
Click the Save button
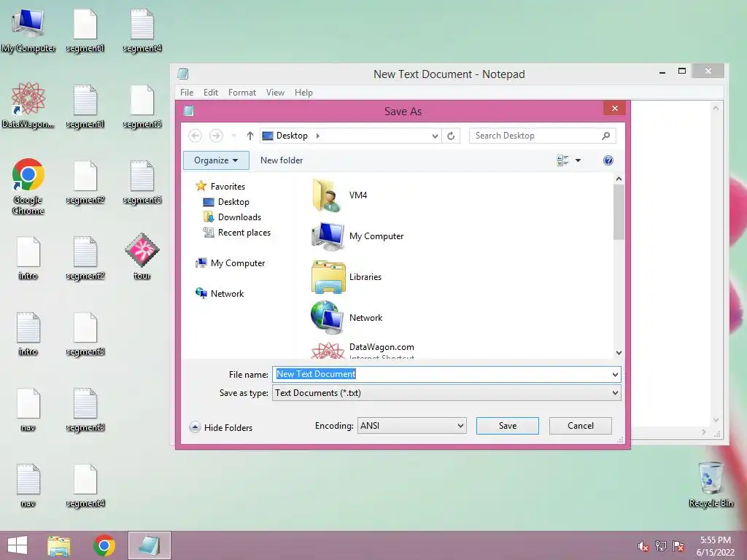pyautogui.click(x=508, y=426)
